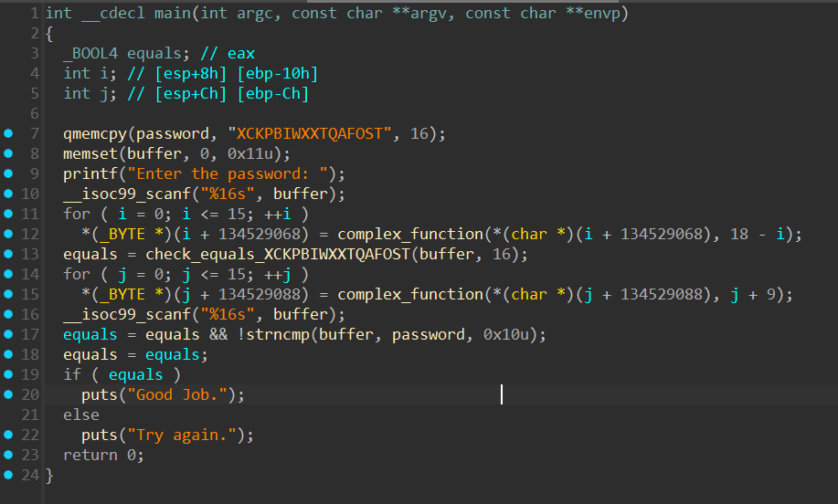Image resolution: width=838 pixels, height=504 pixels.
Task: Click the i variable declaration on line 4
Action: (103, 73)
